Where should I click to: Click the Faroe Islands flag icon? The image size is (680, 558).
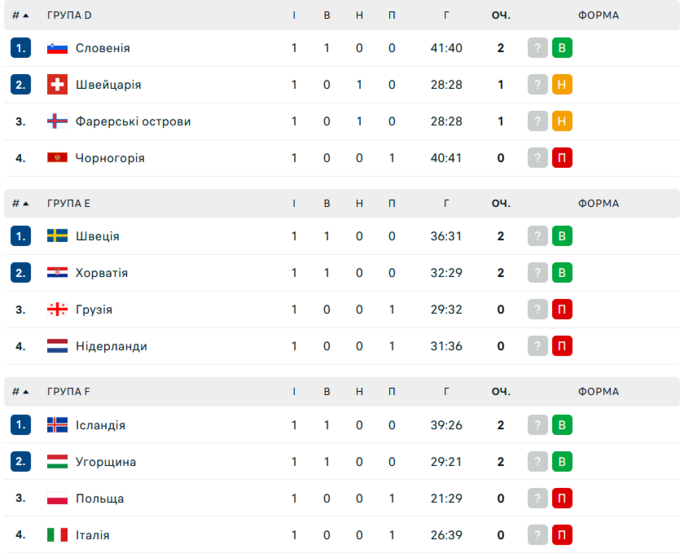pyautogui.click(x=57, y=121)
